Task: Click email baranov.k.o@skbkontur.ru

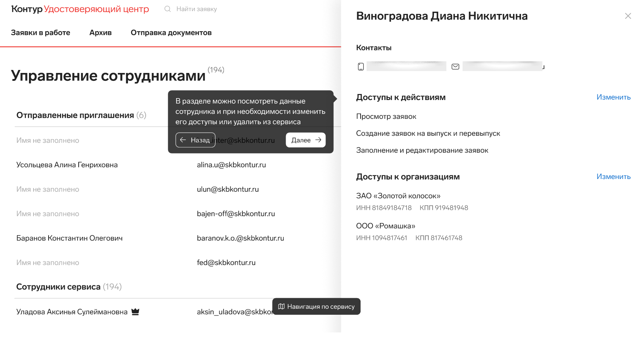Action: [241, 238]
